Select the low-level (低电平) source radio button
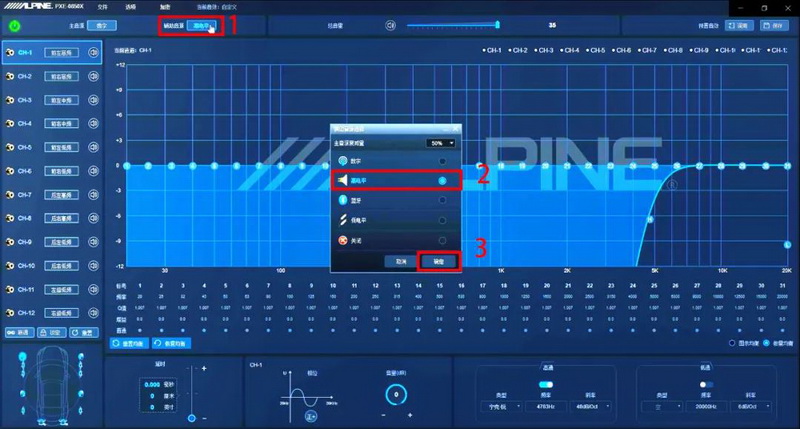 tap(442, 220)
